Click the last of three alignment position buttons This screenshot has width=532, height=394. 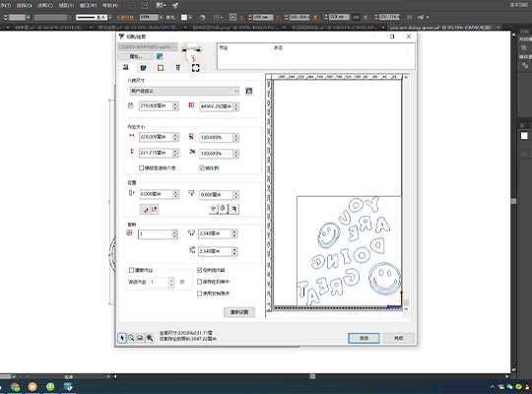click(x=234, y=209)
